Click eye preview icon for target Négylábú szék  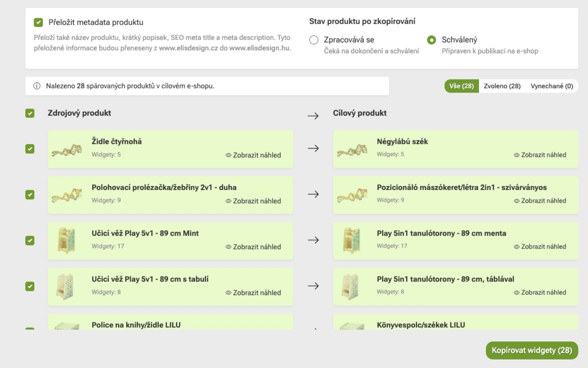point(516,155)
